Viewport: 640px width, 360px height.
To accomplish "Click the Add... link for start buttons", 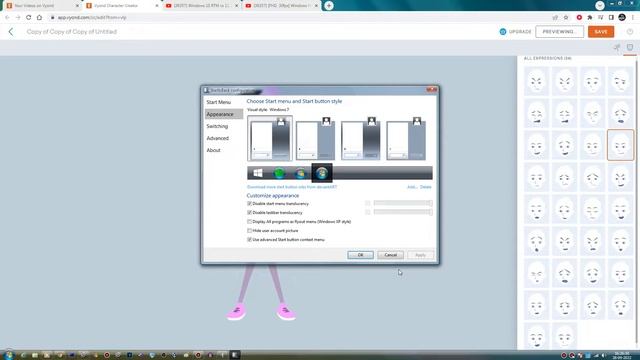I will [x=412, y=187].
